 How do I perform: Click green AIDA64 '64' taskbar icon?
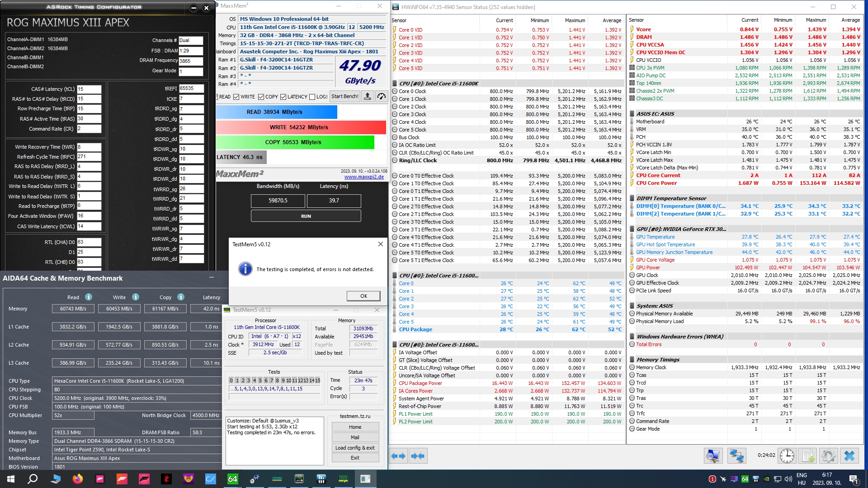(232, 479)
